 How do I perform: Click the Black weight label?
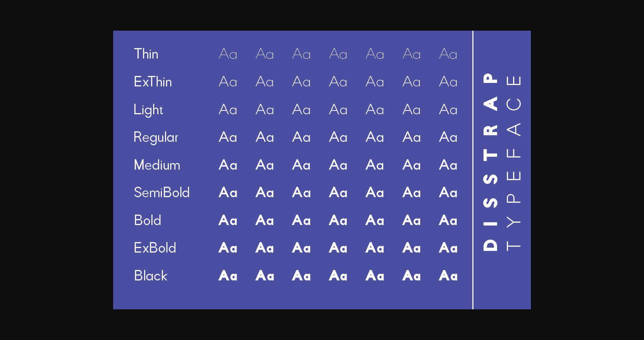151,276
